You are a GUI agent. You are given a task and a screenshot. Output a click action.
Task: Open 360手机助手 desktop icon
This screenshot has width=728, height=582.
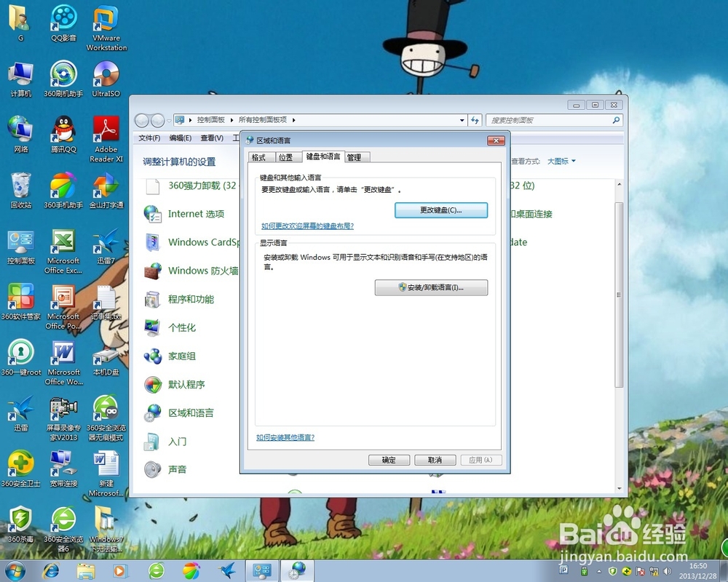point(63,191)
